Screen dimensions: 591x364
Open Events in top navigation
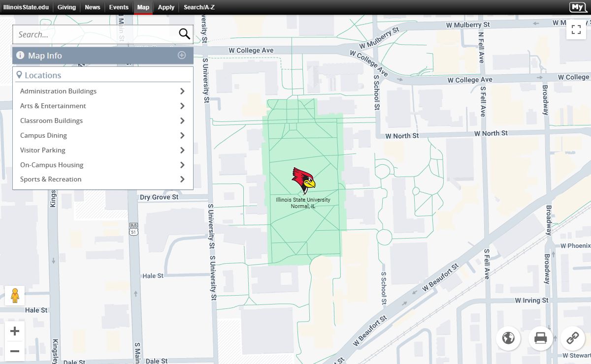[x=119, y=7]
